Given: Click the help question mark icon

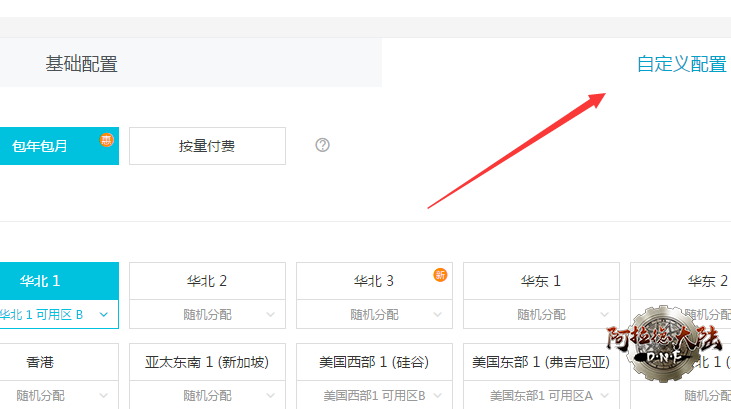Looking at the screenshot, I should 322,145.
